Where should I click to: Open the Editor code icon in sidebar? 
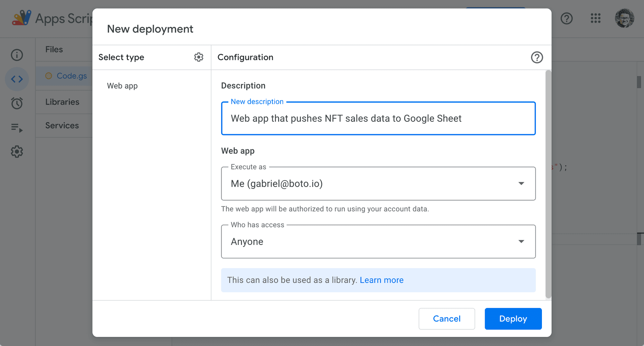17,79
